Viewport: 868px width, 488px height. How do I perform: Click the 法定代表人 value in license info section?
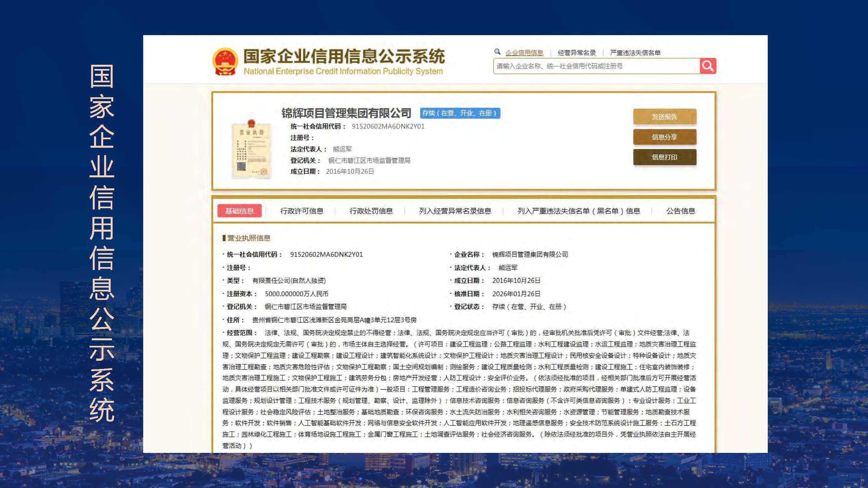(508, 268)
